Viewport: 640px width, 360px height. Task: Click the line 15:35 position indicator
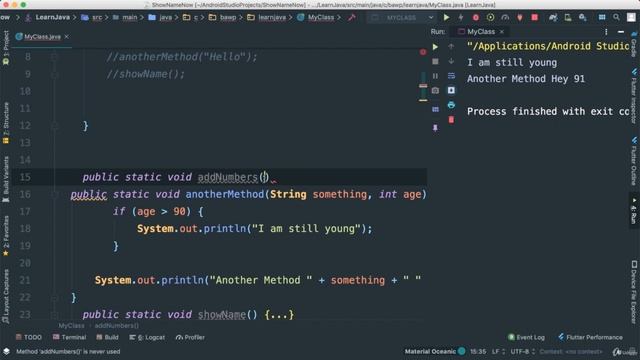pos(478,351)
